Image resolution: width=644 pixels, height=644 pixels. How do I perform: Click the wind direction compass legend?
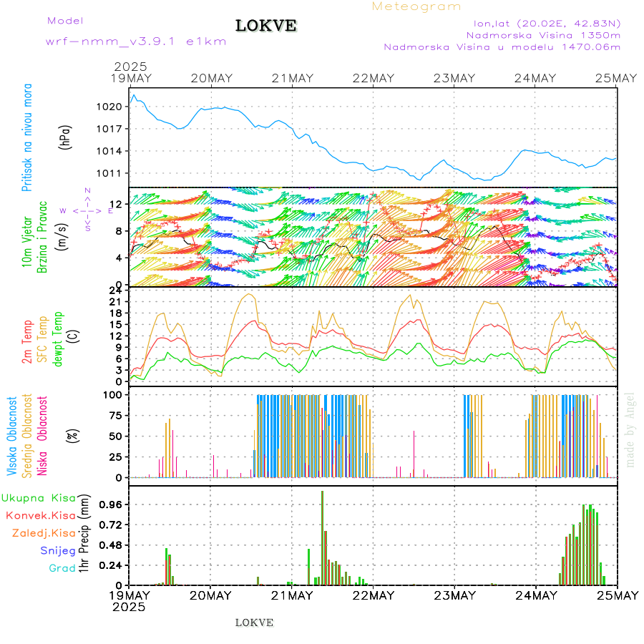click(x=87, y=210)
